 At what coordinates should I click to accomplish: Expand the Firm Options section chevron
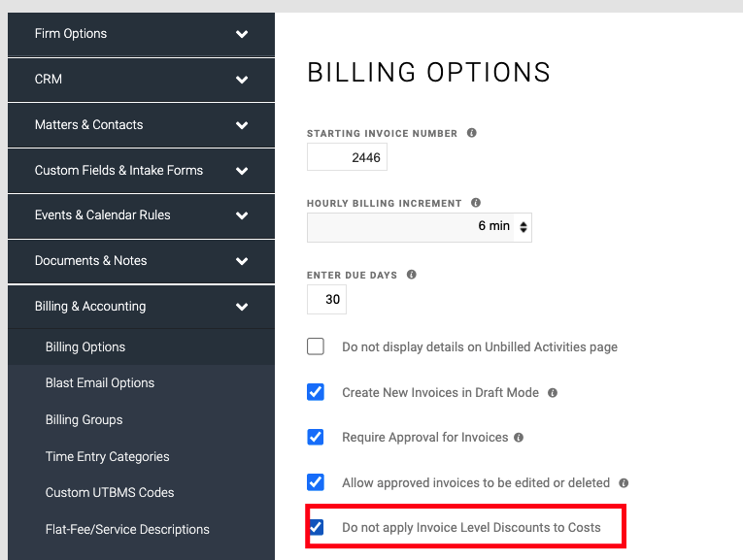pyautogui.click(x=242, y=34)
